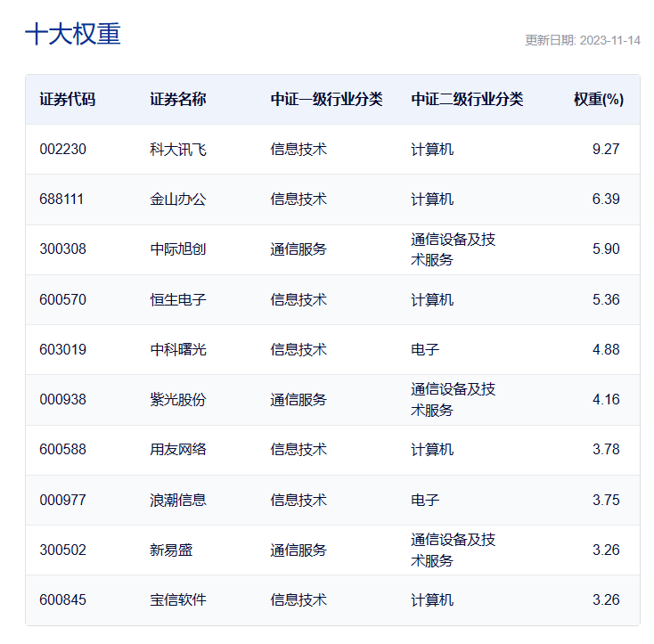Select security name 浪潮信息
654x644 pixels.
178,500
